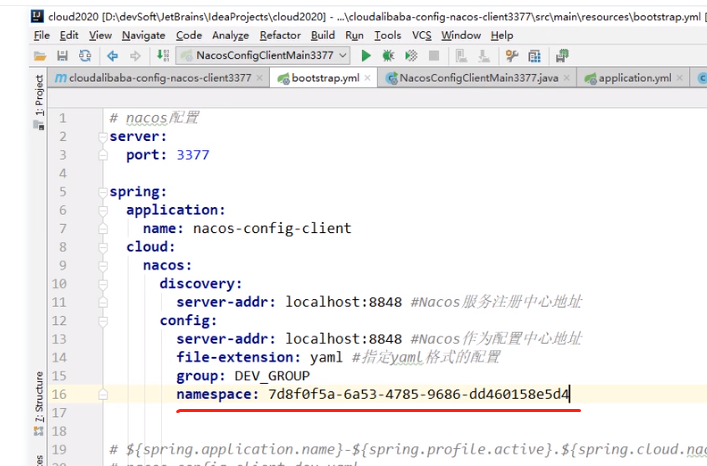Click the Save All disk icon
Viewport: 707px width, 466px height.
[x=62, y=56]
